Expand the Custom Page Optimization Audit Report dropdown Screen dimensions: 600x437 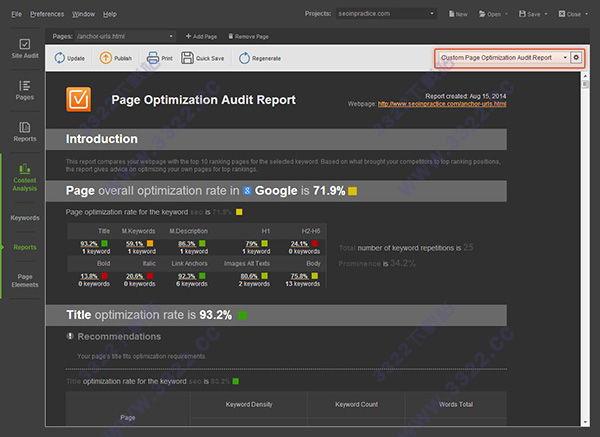coord(503,58)
